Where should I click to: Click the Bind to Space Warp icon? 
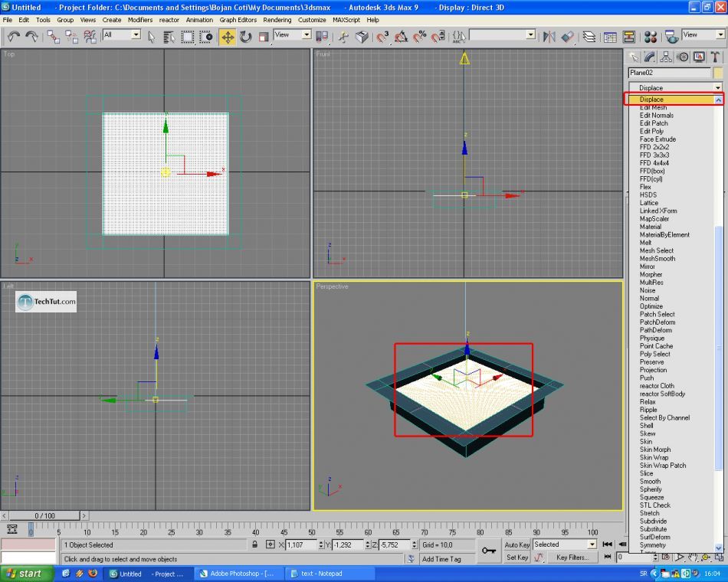point(90,37)
